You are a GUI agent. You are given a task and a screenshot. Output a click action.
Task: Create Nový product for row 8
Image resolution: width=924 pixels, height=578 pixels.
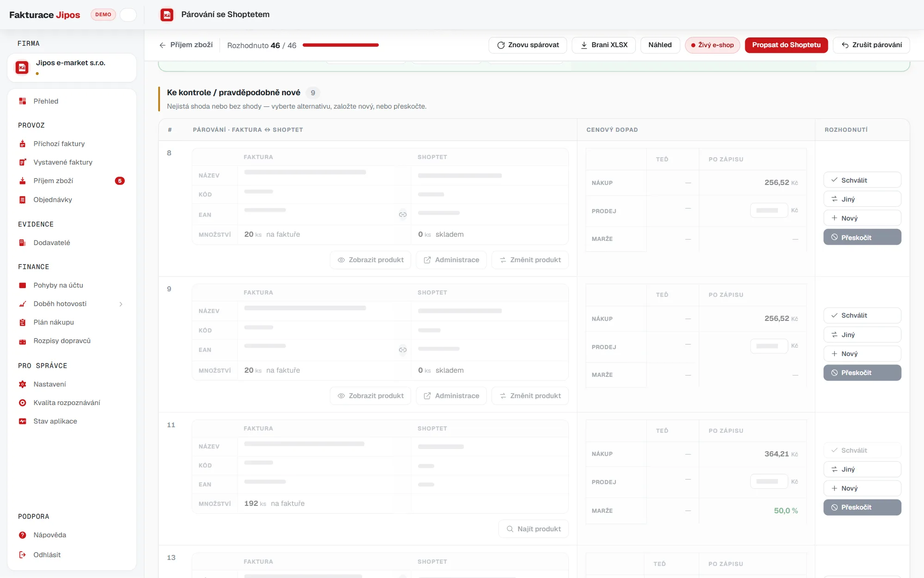pyautogui.click(x=862, y=218)
